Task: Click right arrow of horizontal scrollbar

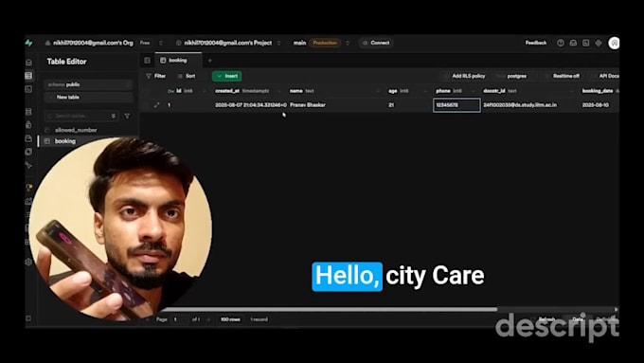Action: (617, 310)
